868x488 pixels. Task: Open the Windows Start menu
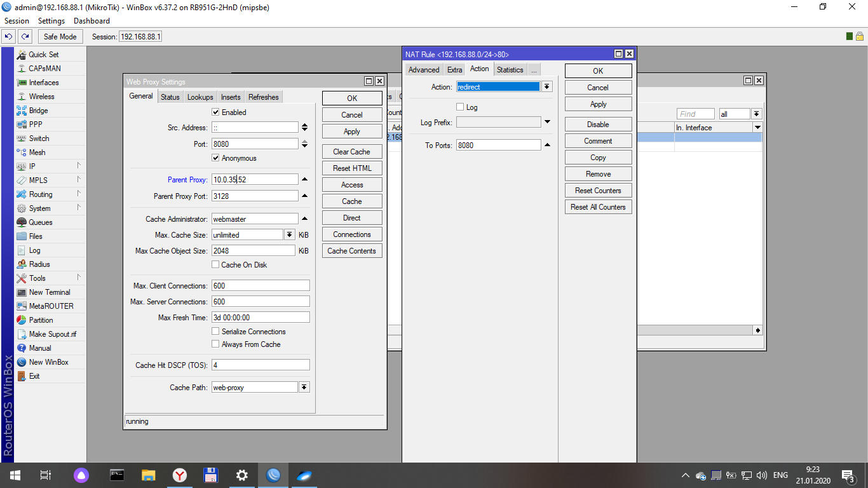point(14,475)
